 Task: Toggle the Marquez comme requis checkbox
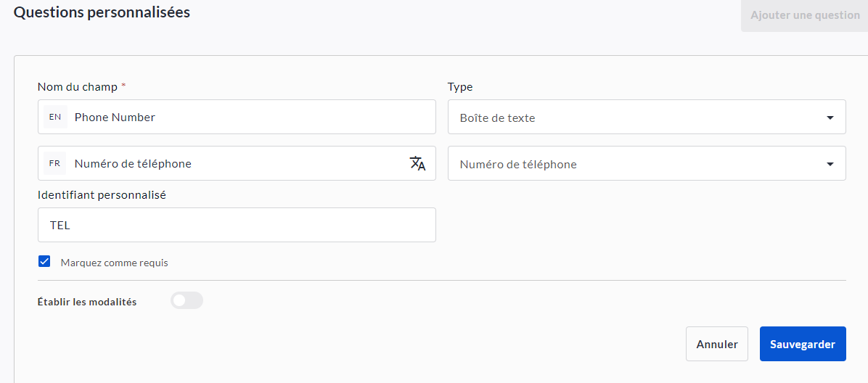(x=44, y=262)
